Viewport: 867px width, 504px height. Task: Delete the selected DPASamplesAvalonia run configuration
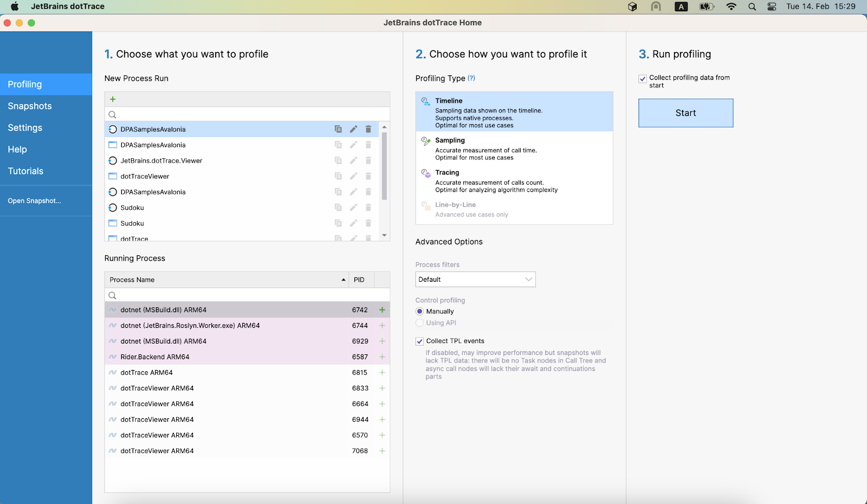coord(368,129)
